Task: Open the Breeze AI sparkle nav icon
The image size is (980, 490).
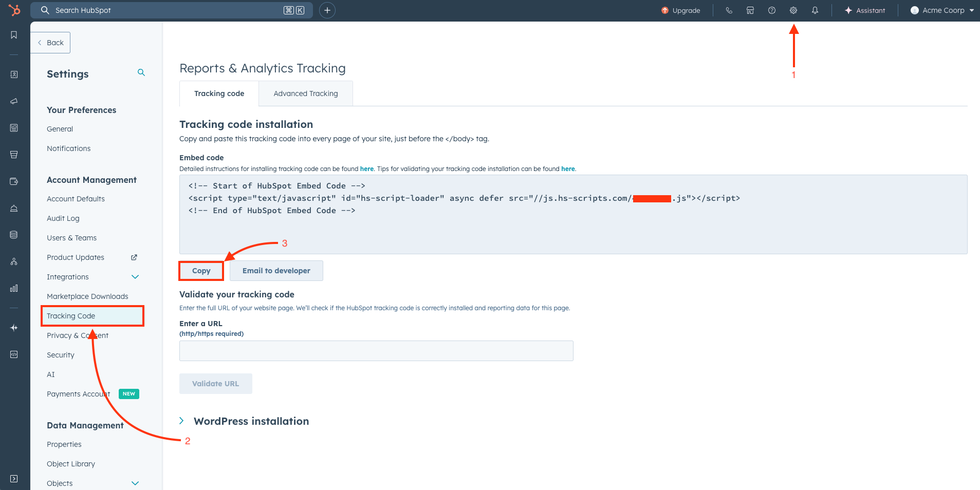Action: point(14,328)
